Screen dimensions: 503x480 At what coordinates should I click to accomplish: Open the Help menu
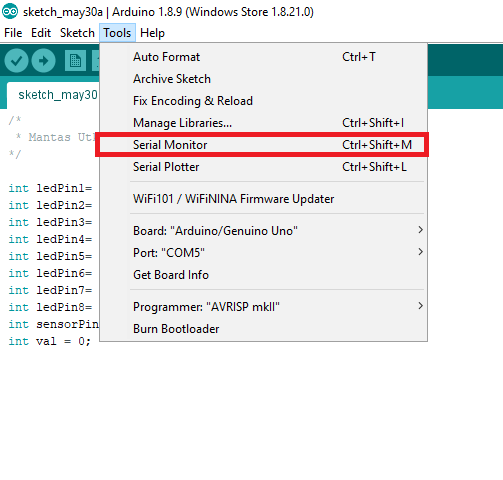[x=152, y=33]
